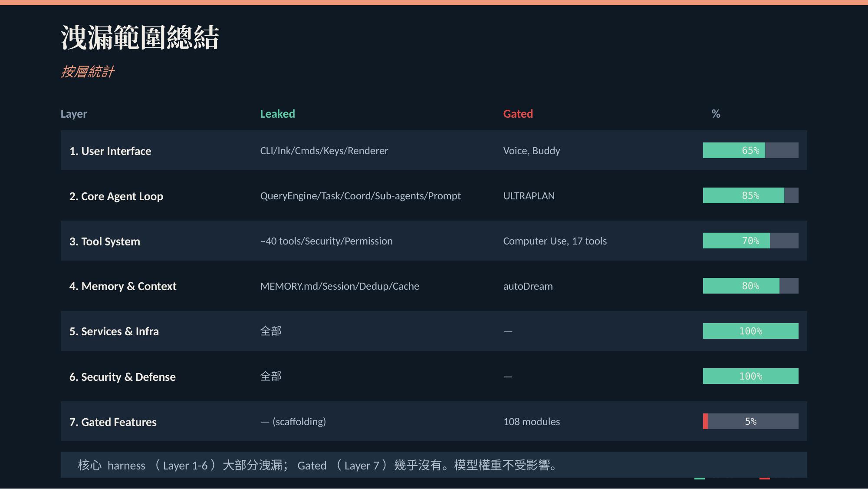Click the 100% bar in Services & Infra row
Viewport: 868px width, 489px height.
tap(751, 331)
